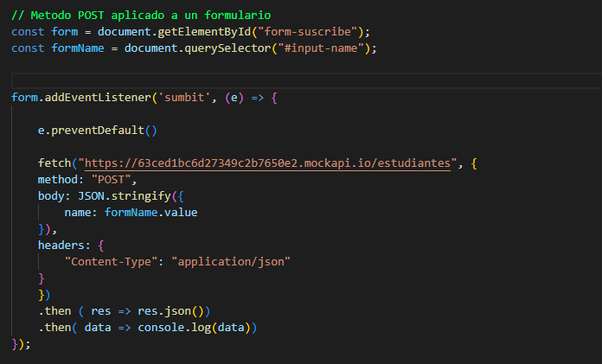602x364 pixels.
Task: Click the fetch function name
Action: 54,163
